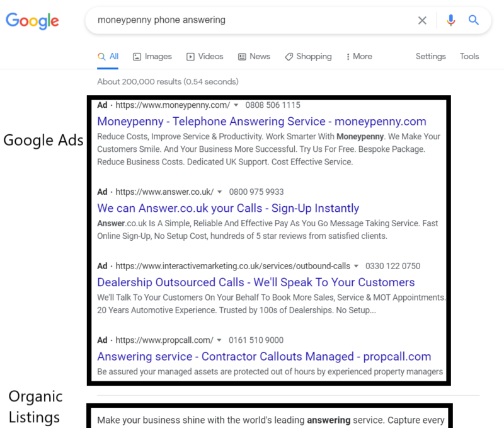
Task: Open the Shopping tab
Action: pyautogui.click(x=308, y=57)
